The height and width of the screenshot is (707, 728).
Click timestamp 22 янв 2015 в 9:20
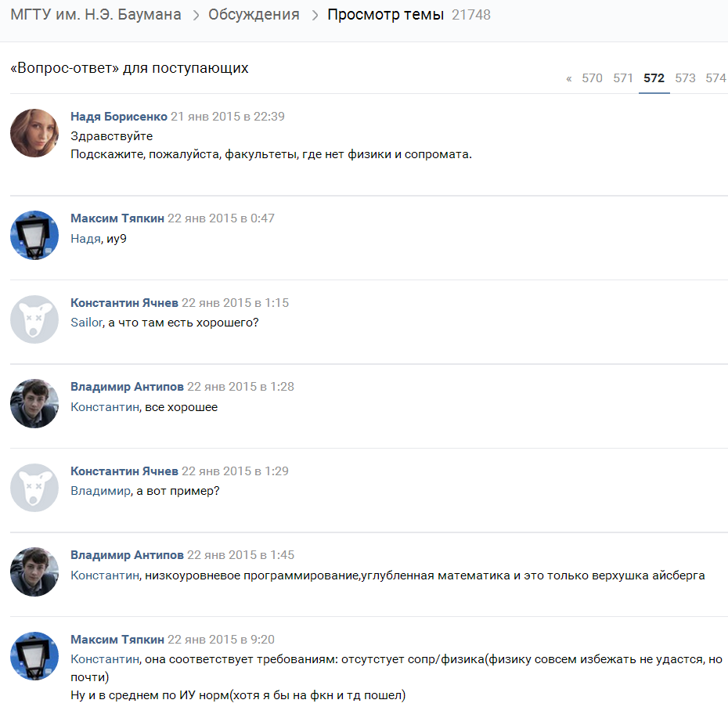click(x=221, y=640)
